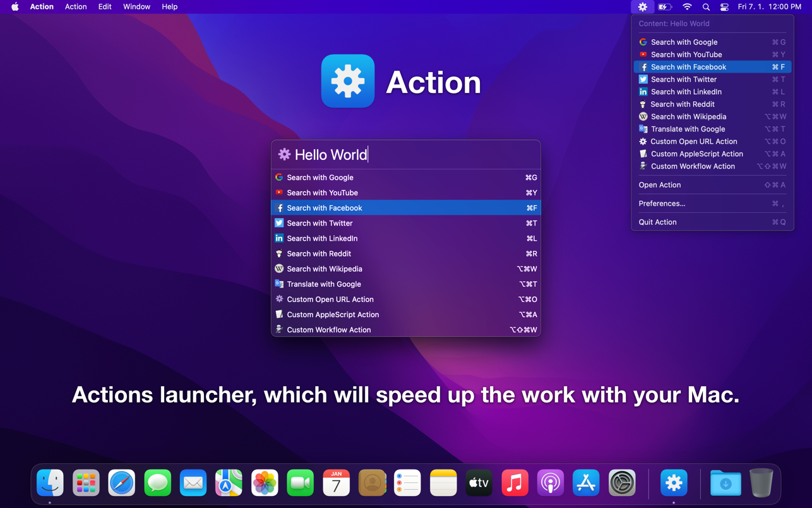Open Notes app in the dock
Viewport: 812px width, 508px height.
click(443, 483)
